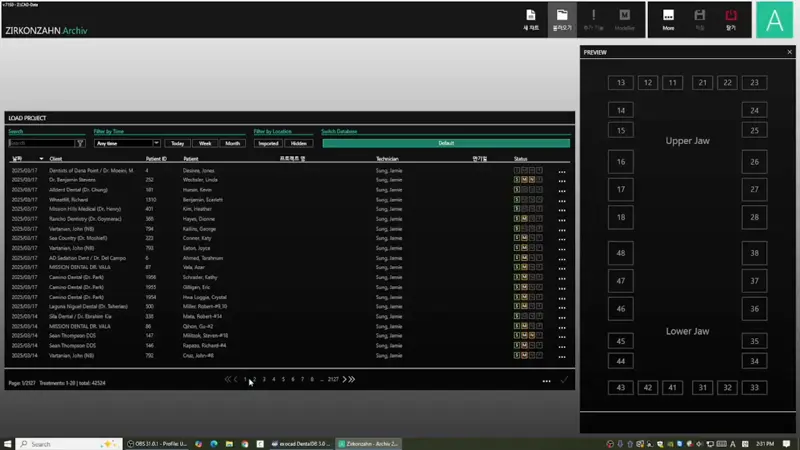
Task: Sort by the Patient column header
Action: pyautogui.click(x=191, y=159)
